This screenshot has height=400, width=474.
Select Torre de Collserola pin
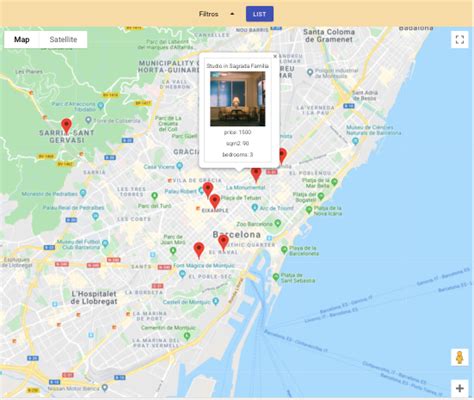pos(88,120)
